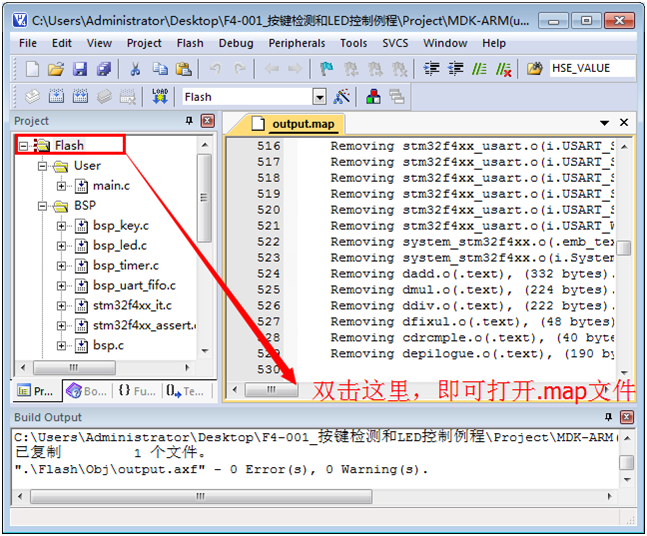The image size is (647, 536).
Task: Click the Paste clipboard icon
Action: point(184,69)
